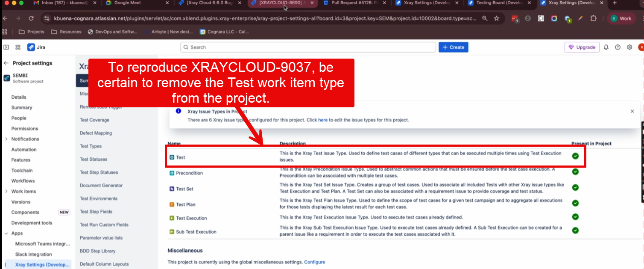Click the Test Plan issue type icon

(x=172, y=204)
